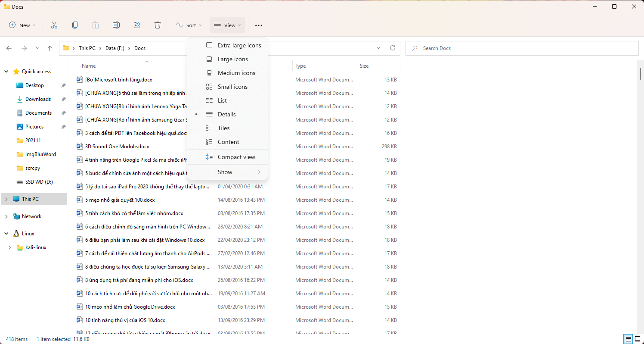644x344 pixels.
Task: Select file 3D Sound One Module.docx
Action: pos(117,147)
